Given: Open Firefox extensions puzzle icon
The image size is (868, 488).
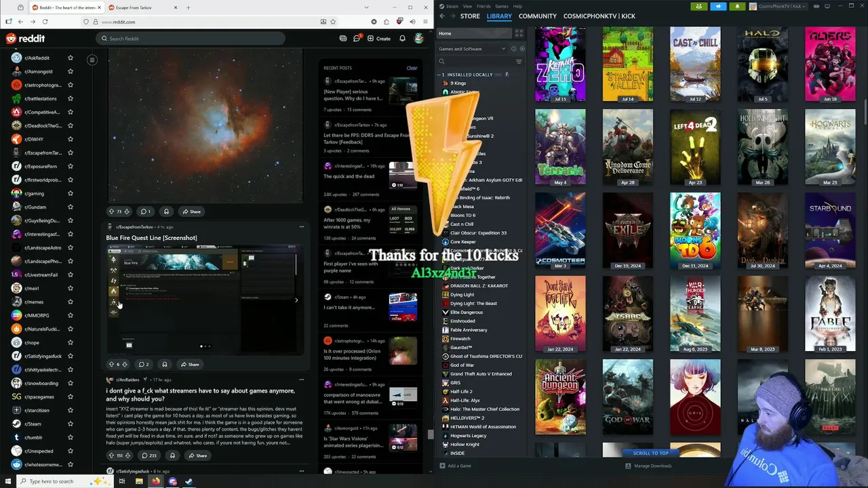Looking at the screenshot, I should pos(386,22).
